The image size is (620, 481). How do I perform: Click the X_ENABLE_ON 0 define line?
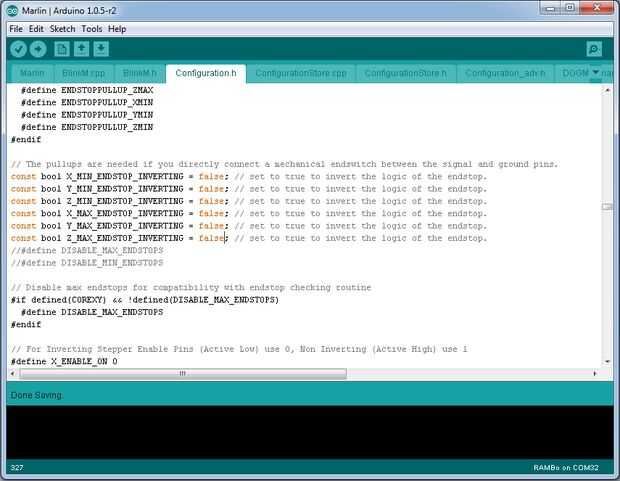coord(64,361)
